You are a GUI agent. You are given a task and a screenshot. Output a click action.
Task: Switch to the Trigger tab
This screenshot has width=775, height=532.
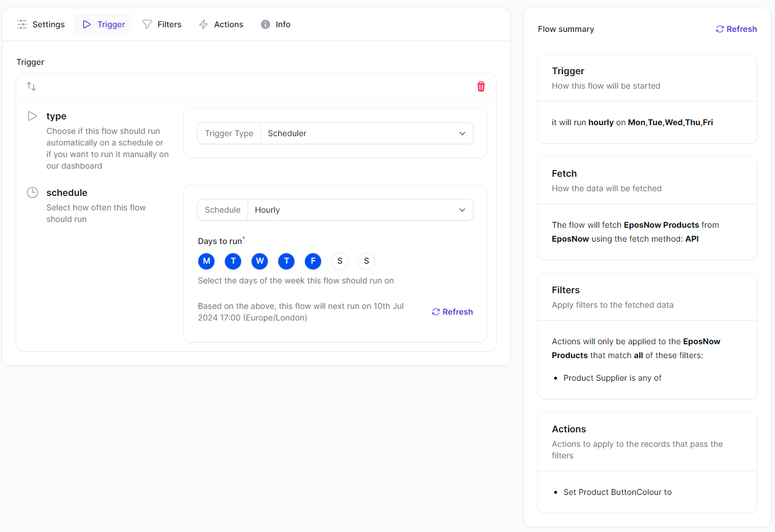103,24
